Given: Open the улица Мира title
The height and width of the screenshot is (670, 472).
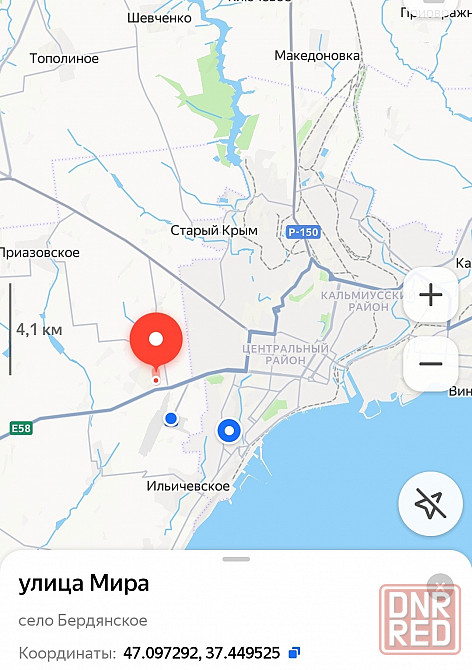Looking at the screenshot, I should (84, 583).
